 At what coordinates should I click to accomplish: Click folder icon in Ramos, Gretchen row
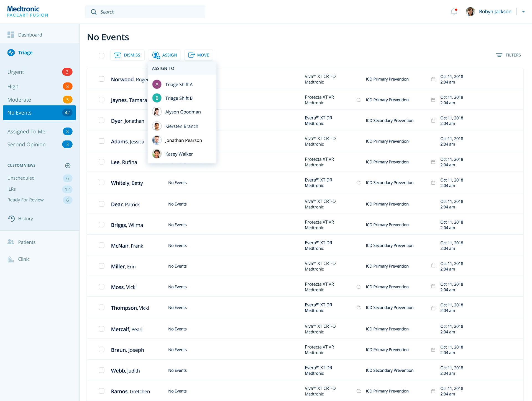pyautogui.click(x=359, y=391)
